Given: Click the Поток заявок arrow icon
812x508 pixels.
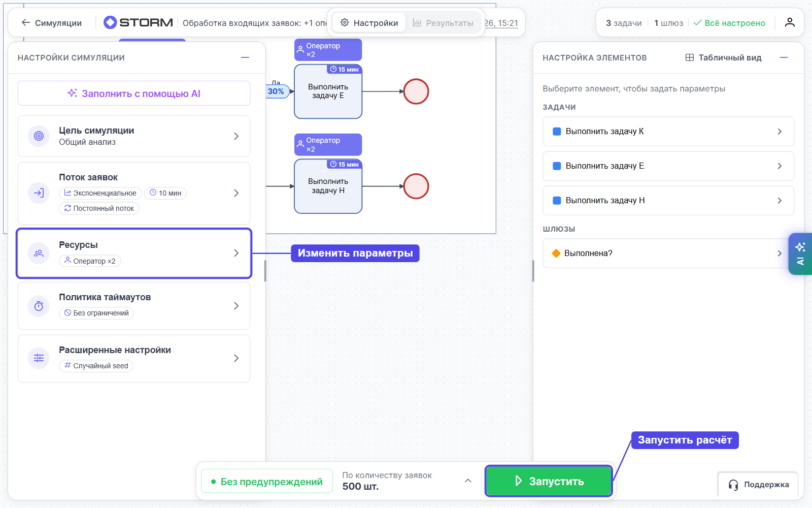Looking at the screenshot, I should [39, 193].
